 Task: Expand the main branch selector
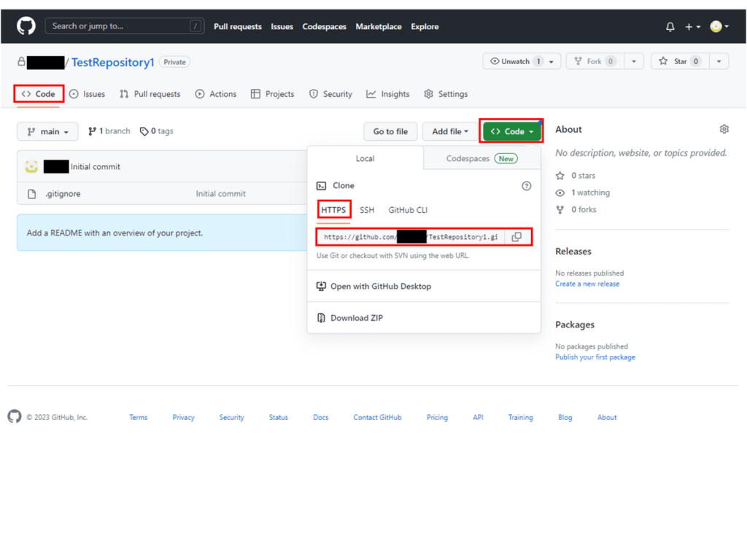click(47, 131)
